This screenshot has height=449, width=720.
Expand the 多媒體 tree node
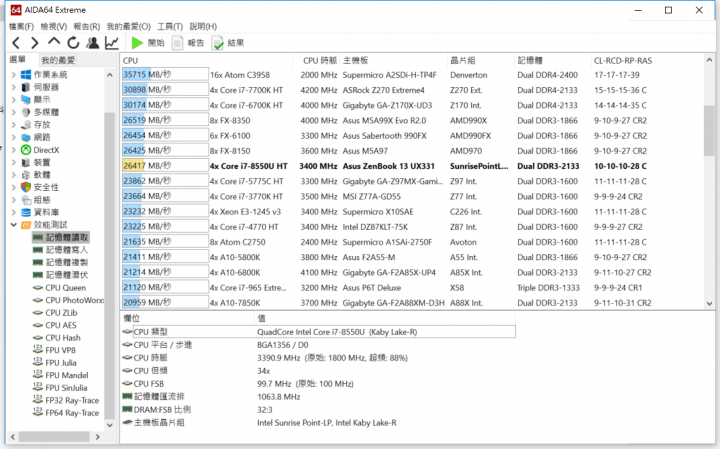pyautogui.click(x=13, y=112)
